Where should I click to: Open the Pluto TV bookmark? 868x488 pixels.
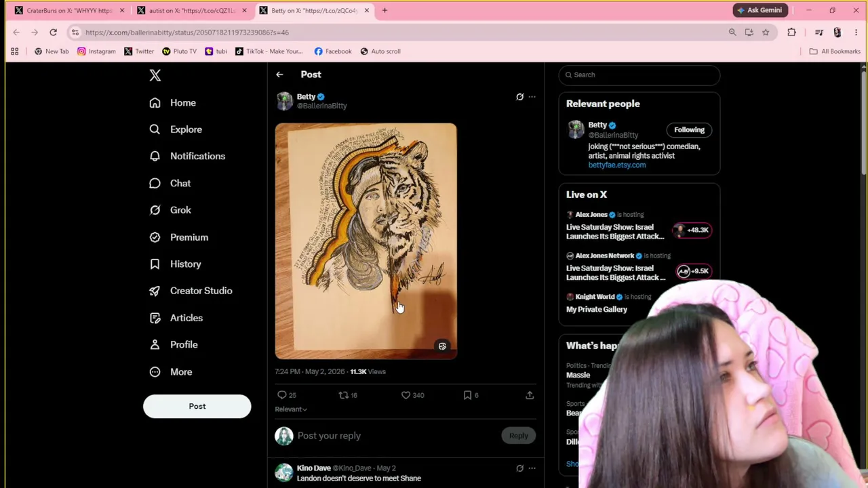coord(179,52)
